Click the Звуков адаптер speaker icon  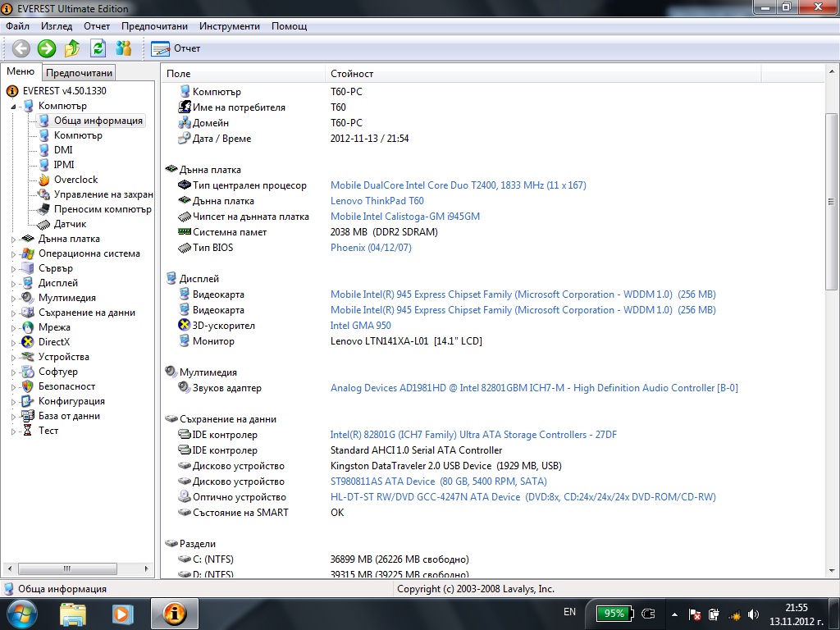[185, 387]
